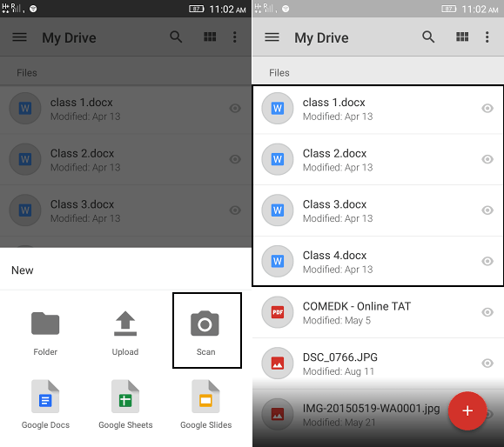Switch to grid view in right screen

click(462, 37)
